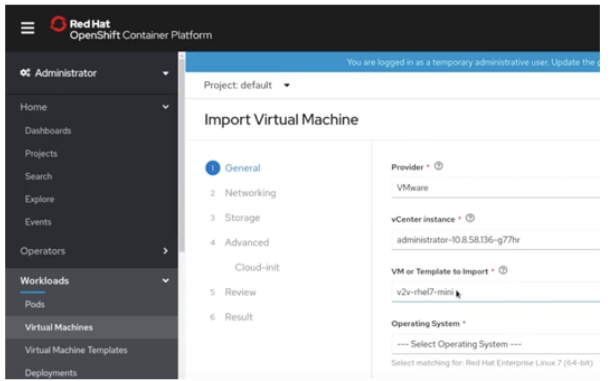Click the Administrator perspective gear icon
The width and height of the screenshot is (613, 381).
pyautogui.click(x=25, y=73)
